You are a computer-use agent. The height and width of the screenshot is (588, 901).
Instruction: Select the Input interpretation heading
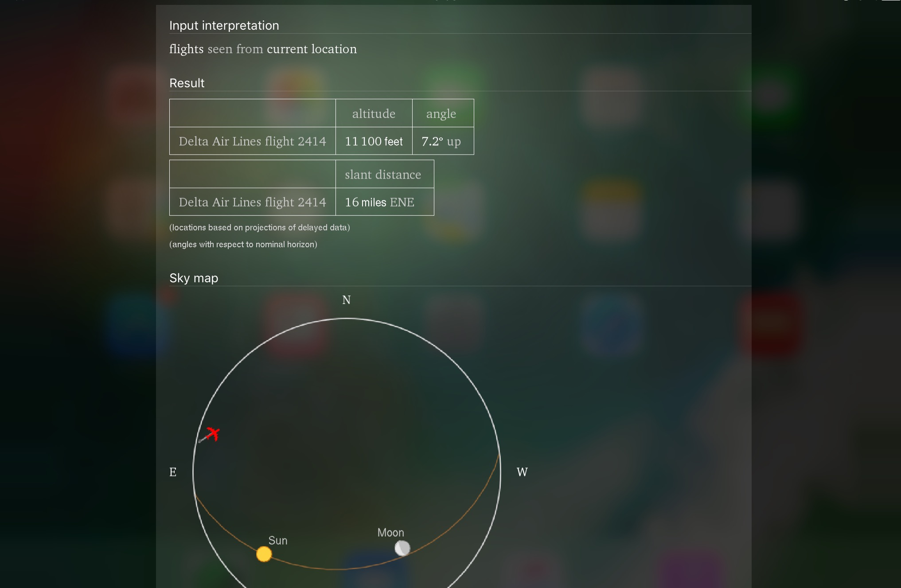(x=224, y=26)
